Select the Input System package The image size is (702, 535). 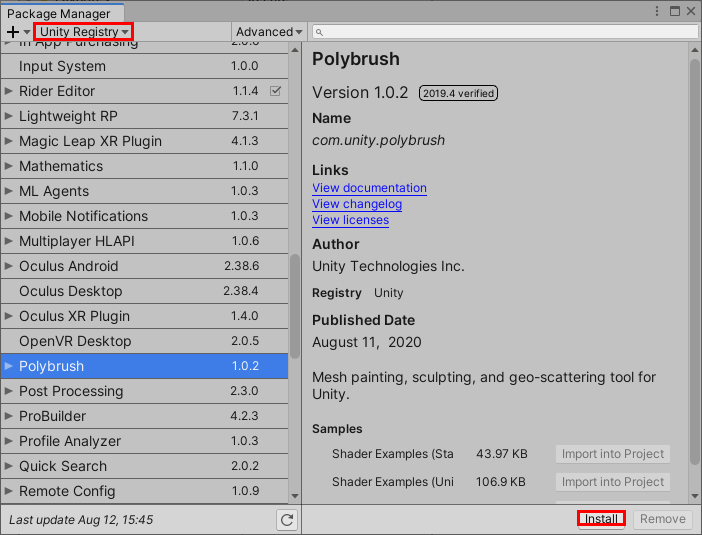(62, 66)
